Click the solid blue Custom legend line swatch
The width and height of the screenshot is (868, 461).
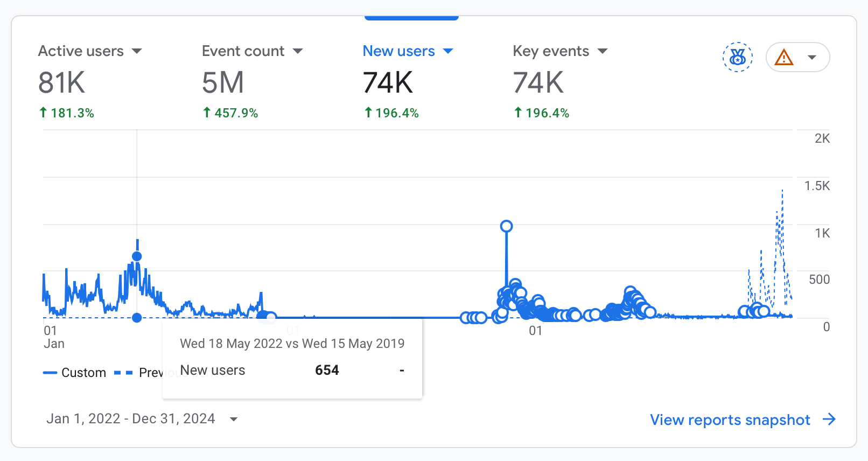pos(50,373)
